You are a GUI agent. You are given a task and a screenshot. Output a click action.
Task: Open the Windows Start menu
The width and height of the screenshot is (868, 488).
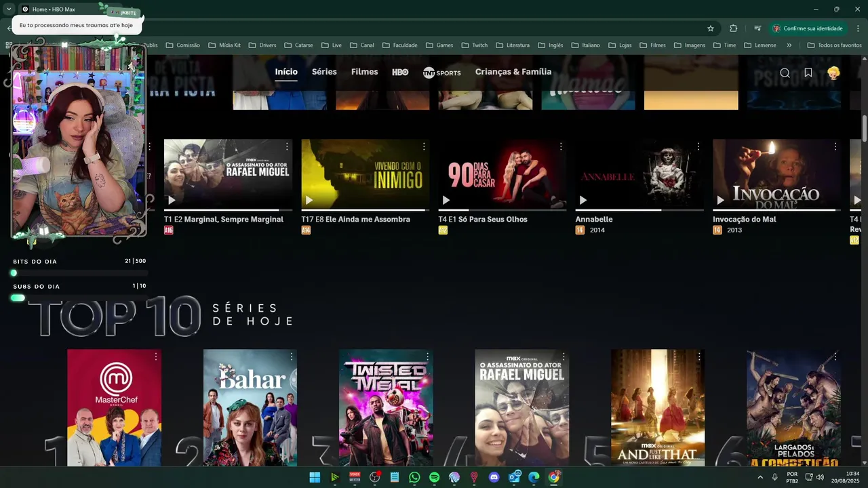(x=315, y=477)
